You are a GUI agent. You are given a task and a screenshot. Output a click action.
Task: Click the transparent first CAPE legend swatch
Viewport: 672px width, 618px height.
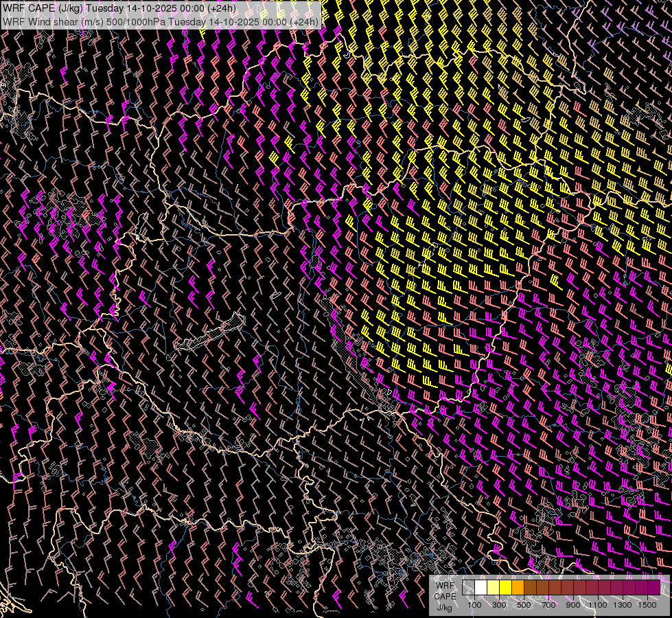[x=468, y=588]
